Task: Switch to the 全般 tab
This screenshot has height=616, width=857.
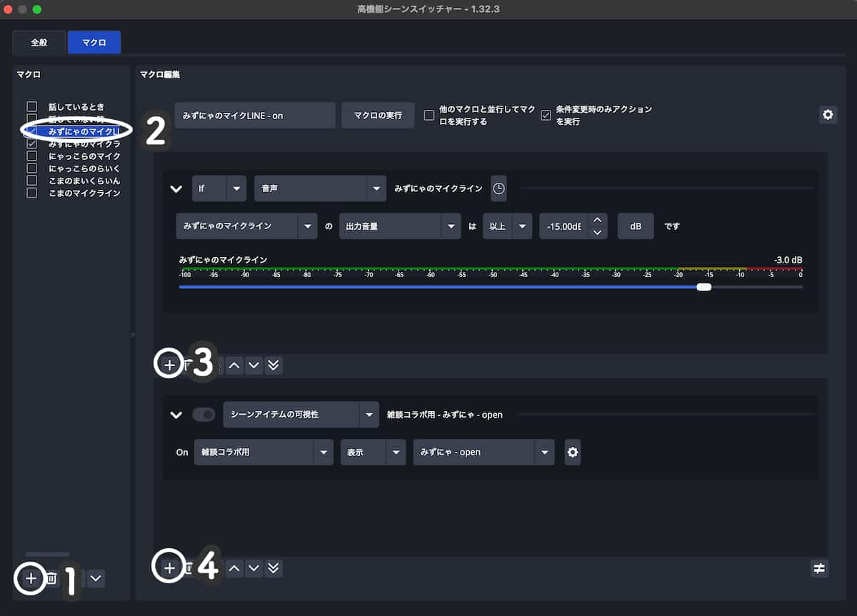Action: 39,43
